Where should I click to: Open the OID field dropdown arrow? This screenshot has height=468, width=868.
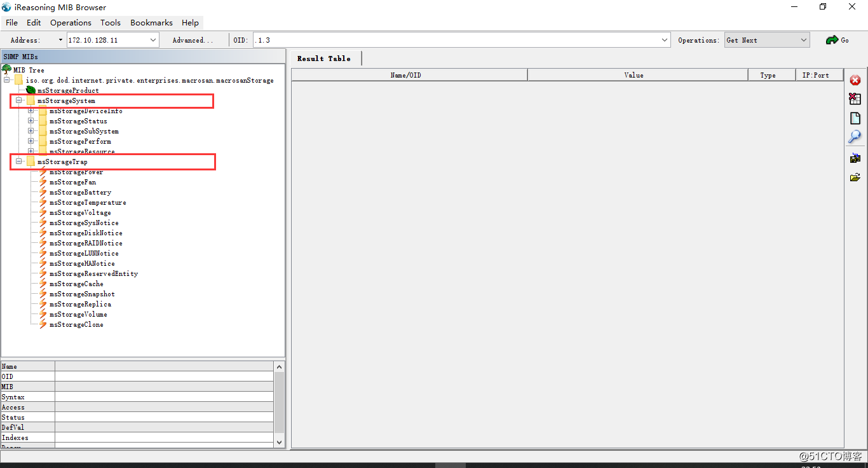click(x=665, y=40)
